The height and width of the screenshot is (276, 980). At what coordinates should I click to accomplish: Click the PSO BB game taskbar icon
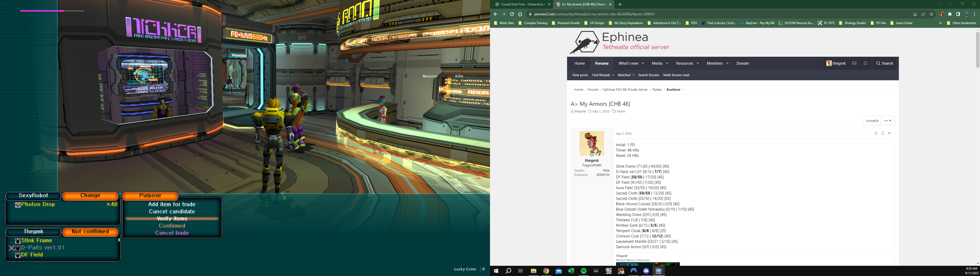click(659, 271)
